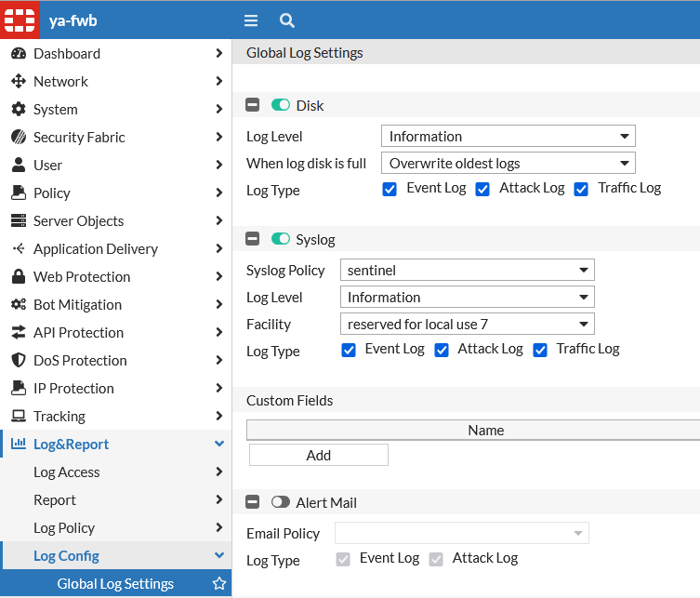Click the DoS Protection shield icon
This screenshot has width=700, height=598.
(x=18, y=361)
